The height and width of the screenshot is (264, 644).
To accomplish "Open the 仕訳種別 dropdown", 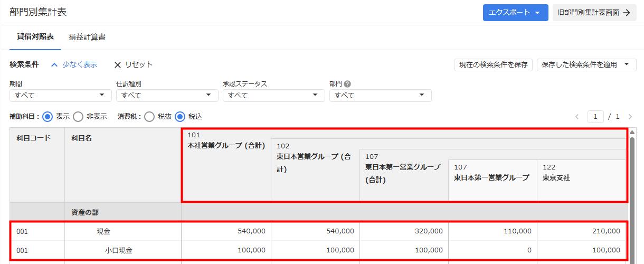I will (x=167, y=96).
